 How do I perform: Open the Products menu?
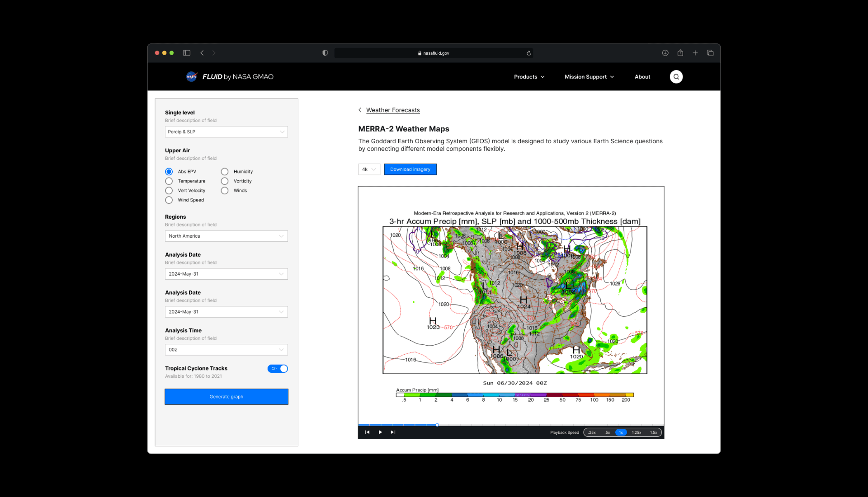tap(529, 77)
